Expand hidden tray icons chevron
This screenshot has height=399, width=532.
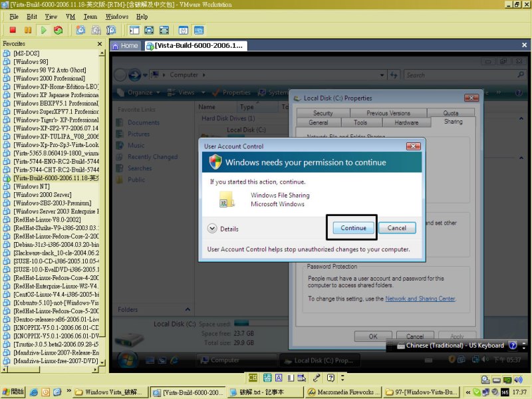coord(468,392)
